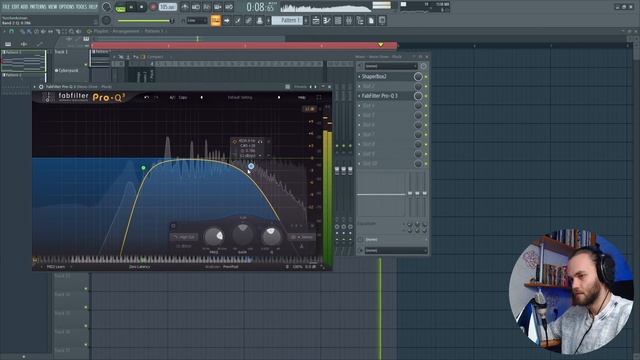
Task: Open the mixer output routing dropdown at bottom
Action: 395,251
